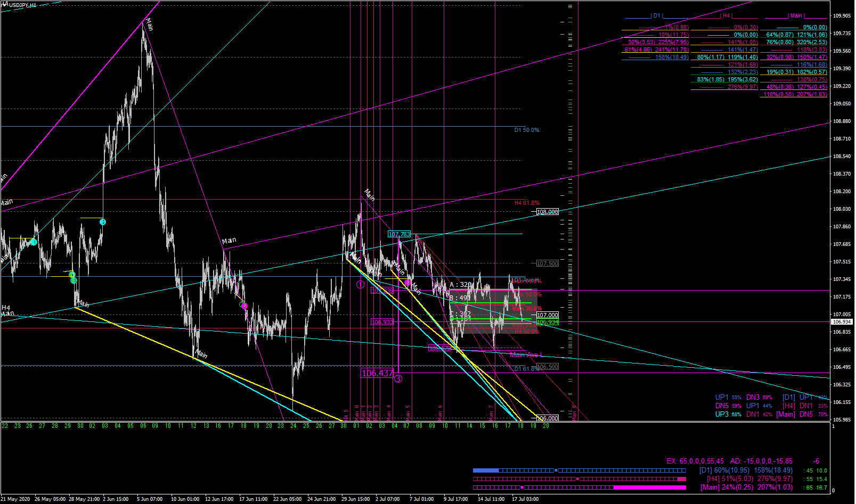The image size is (856, 504).
Task: Click the blue D1 progress bar
Action: point(580,470)
